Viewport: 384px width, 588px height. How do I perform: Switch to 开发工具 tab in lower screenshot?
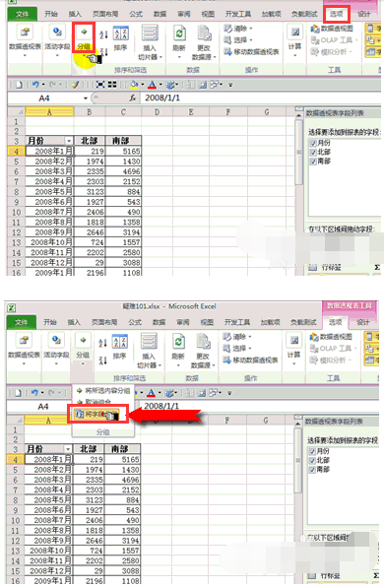(237, 322)
